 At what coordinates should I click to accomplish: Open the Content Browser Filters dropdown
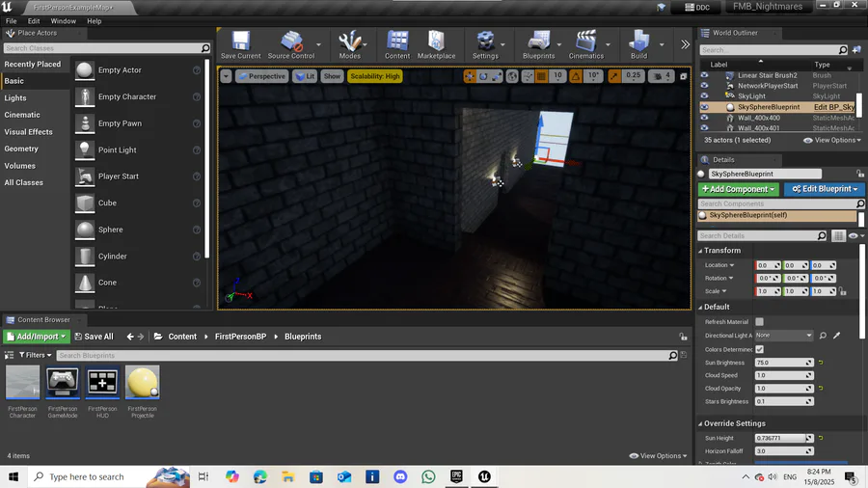tap(35, 355)
